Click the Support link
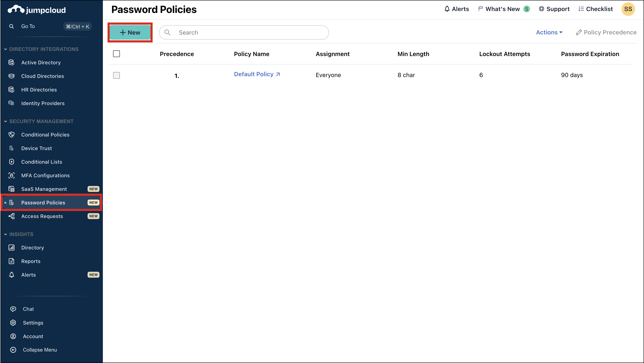Viewport: 644px width, 363px height. click(x=554, y=9)
